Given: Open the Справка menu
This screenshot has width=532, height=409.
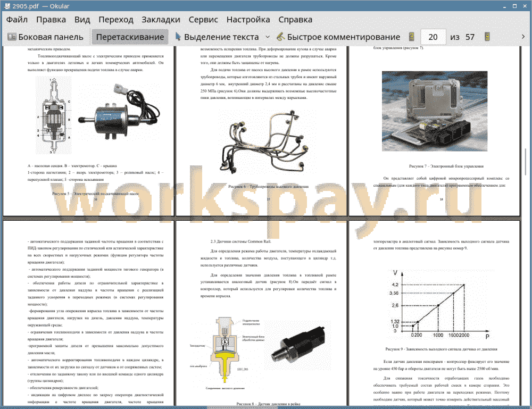Looking at the screenshot, I should (x=295, y=20).
